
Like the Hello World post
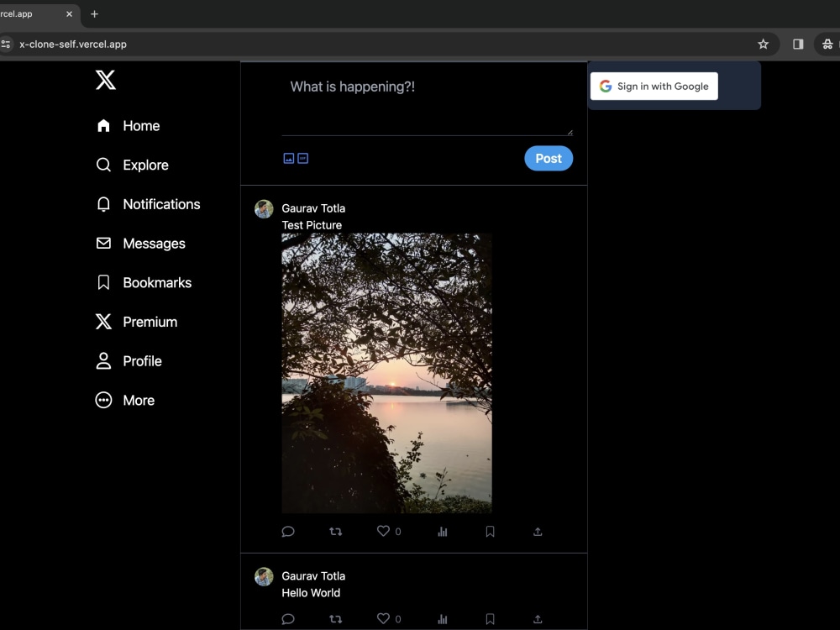383,618
